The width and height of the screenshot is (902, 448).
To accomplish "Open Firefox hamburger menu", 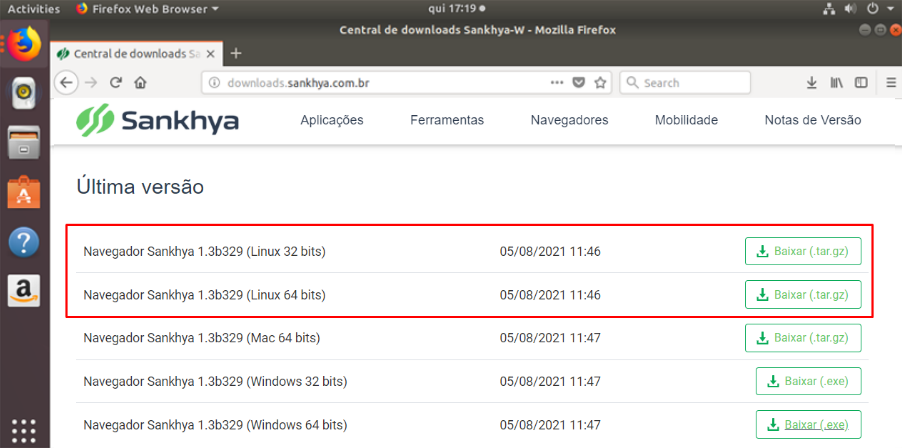I will 891,83.
